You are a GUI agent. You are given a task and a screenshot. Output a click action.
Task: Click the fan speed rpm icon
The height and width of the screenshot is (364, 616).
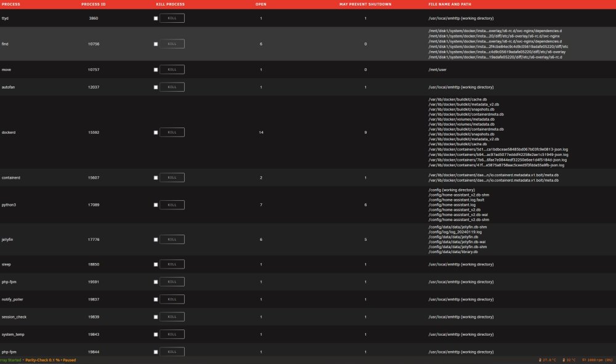(584, 360)
